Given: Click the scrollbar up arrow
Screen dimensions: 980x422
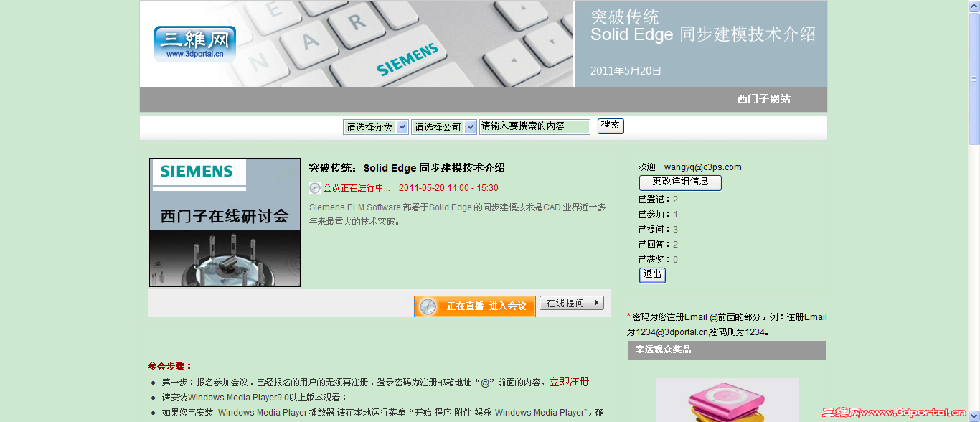Looking at the screenshot, I should tap(974, 6).
